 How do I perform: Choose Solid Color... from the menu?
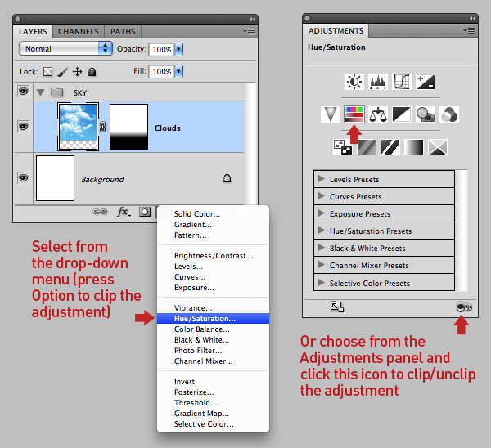(213, 214)
